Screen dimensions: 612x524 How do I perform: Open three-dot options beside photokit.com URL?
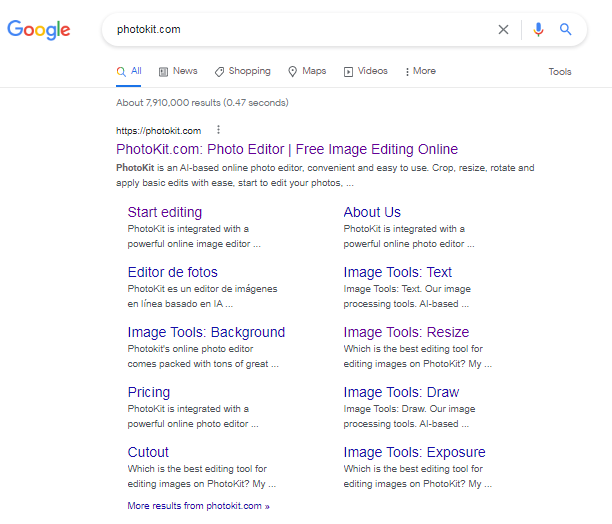[219, 130]
